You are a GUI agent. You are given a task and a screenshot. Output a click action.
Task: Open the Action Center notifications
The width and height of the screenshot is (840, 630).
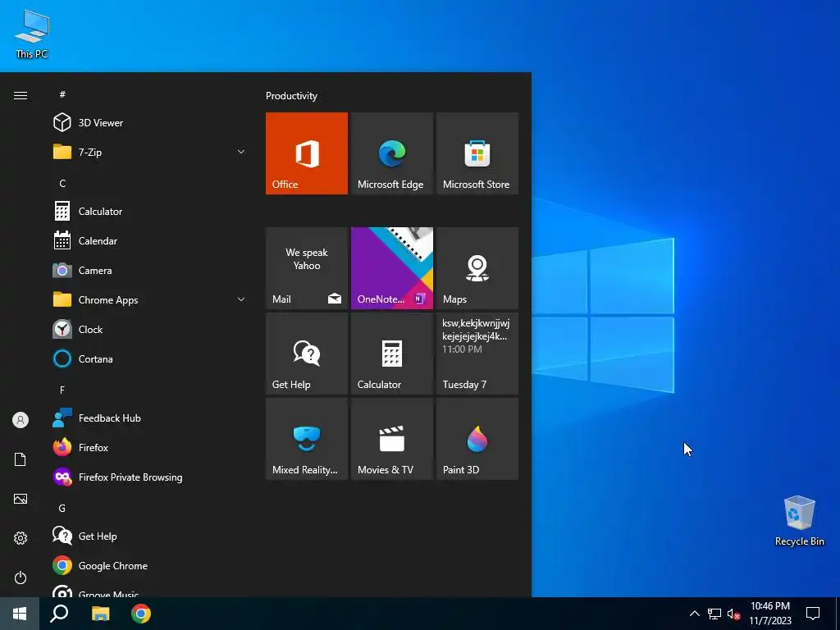(x=813, y=614)
